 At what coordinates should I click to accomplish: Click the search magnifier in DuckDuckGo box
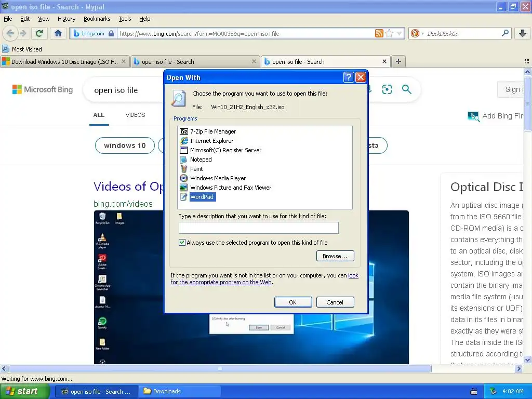click(505, 33)
